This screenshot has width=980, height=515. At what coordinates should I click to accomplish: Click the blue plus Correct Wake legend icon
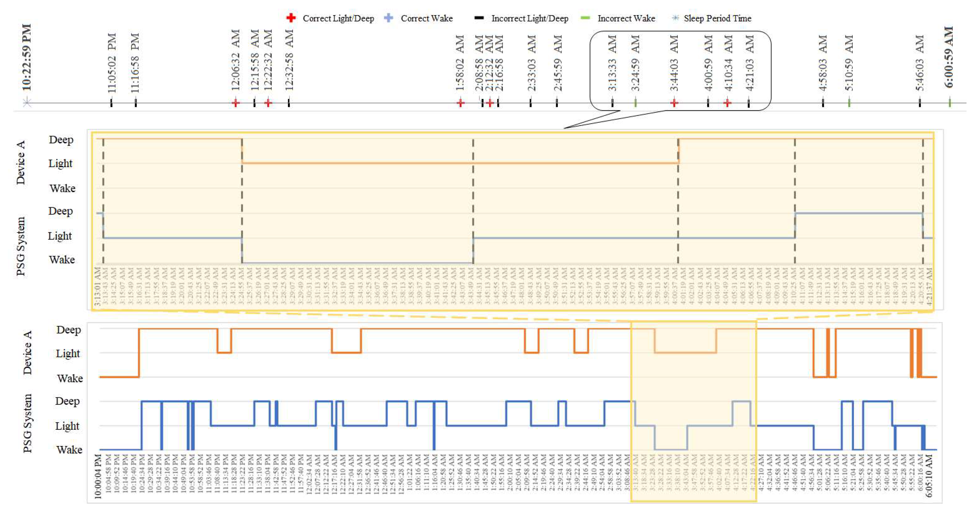(x=389, y=18)
